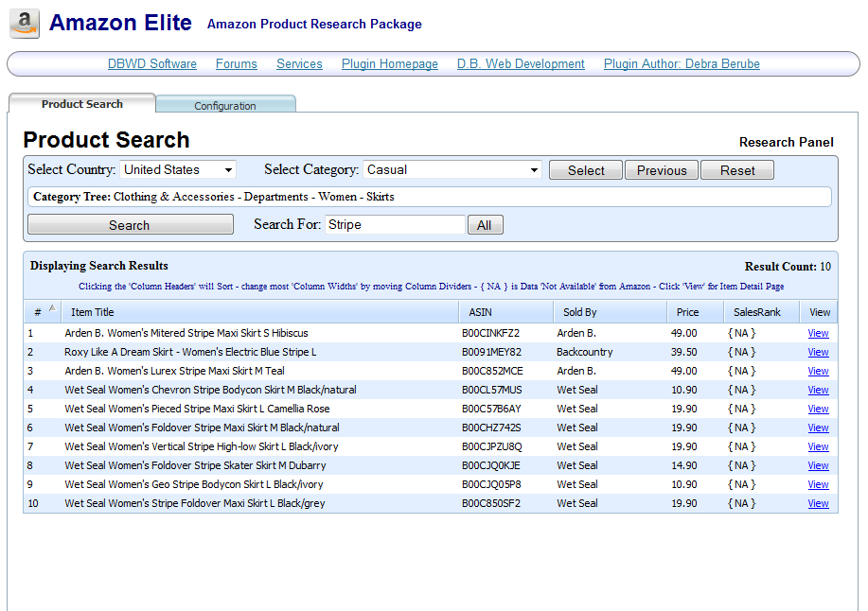
Task: Sort by Item Title column header
Action: click(x=260, y=312)
